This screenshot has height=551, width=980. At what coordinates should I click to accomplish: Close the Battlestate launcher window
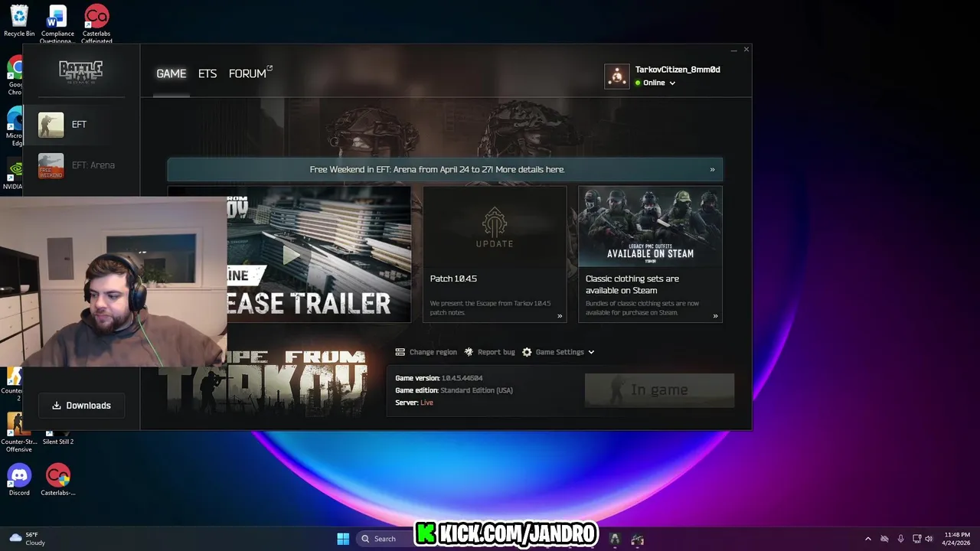746,50
